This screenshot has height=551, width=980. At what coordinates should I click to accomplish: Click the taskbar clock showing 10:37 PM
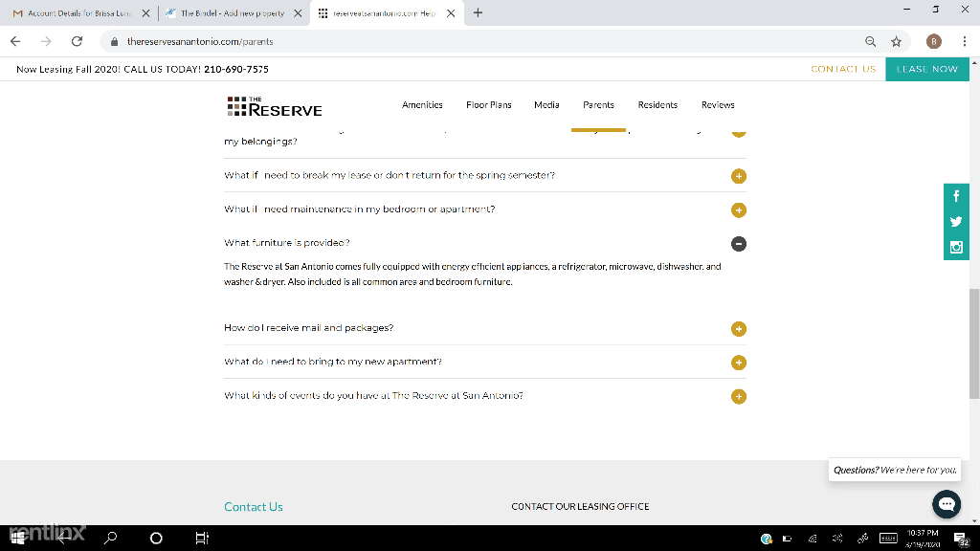click(923, 539)
